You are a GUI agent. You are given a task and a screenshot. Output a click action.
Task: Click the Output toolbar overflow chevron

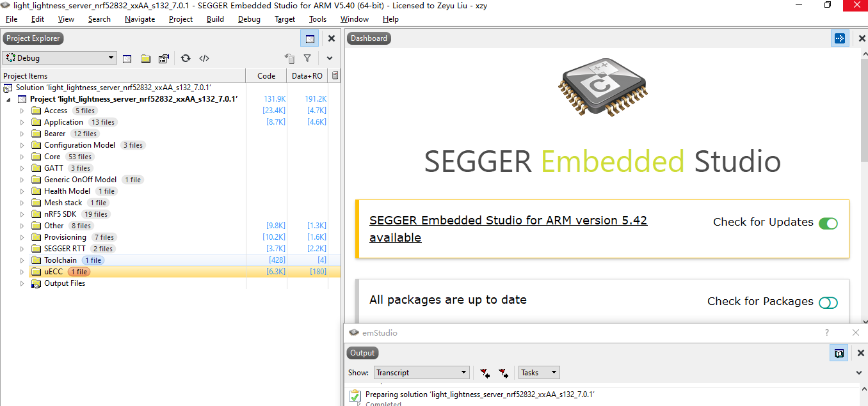coord(859,373)
